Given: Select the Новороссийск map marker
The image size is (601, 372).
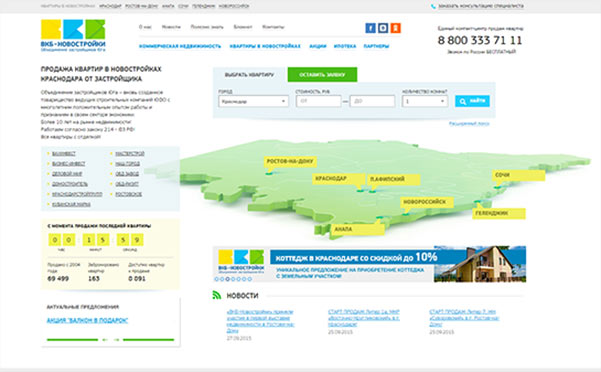Looking at the screenshot, I should click(x=427, y=202).
